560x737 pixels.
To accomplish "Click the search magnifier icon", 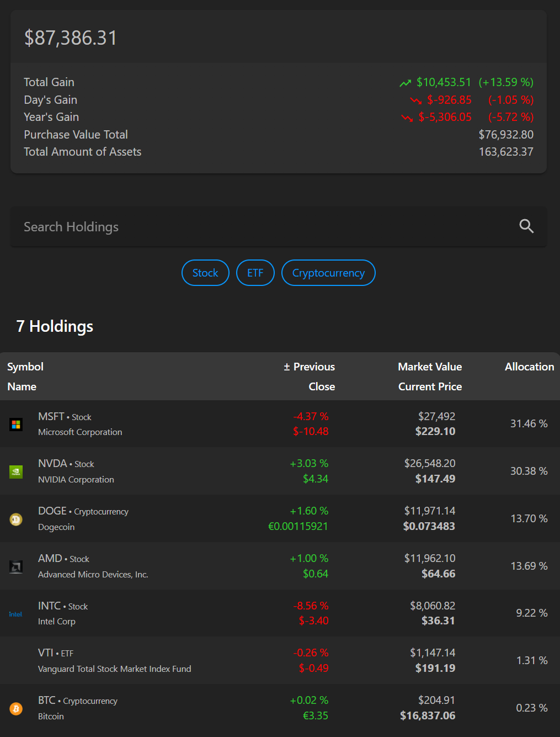I will tap(526, 226).
